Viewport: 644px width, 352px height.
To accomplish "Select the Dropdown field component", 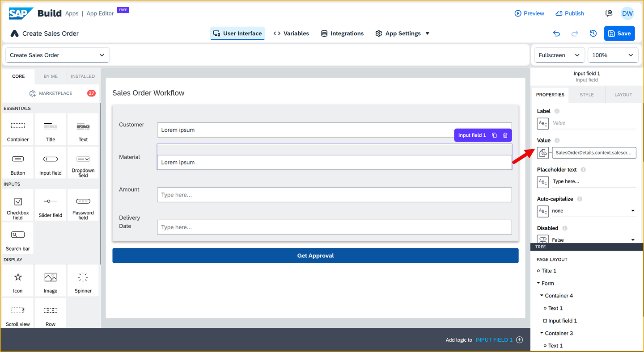I will tap(83, 163).
